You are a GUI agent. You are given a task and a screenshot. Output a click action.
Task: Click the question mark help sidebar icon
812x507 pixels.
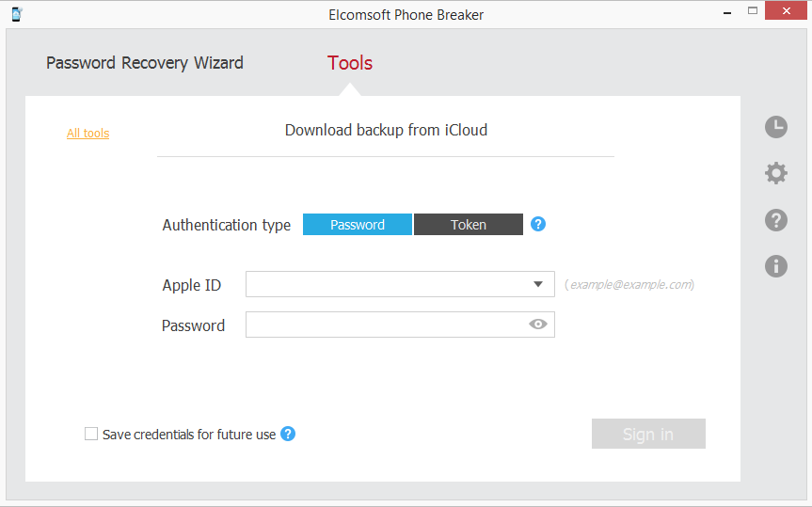tap(775, 220)
